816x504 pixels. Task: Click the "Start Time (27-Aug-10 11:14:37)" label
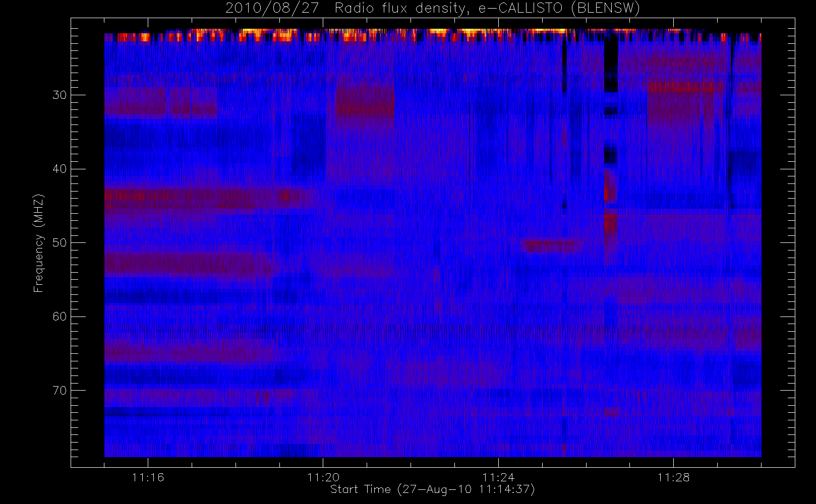click(432, 489)
